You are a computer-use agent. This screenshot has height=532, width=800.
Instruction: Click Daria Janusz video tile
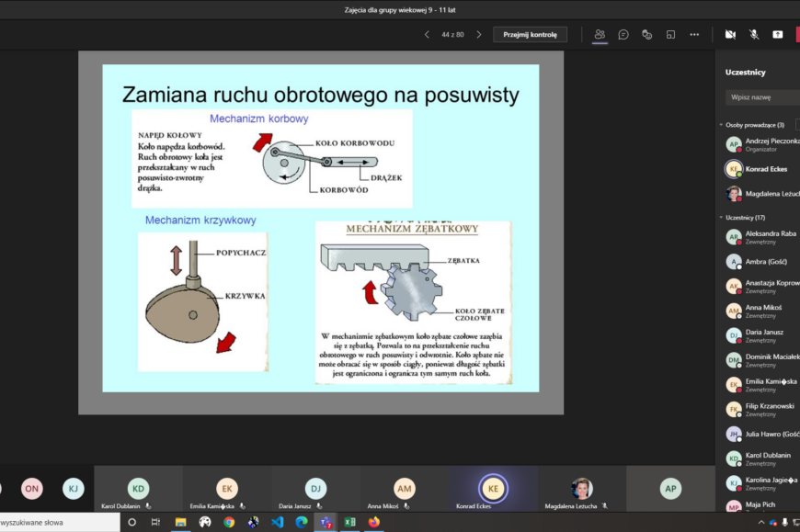315,488
